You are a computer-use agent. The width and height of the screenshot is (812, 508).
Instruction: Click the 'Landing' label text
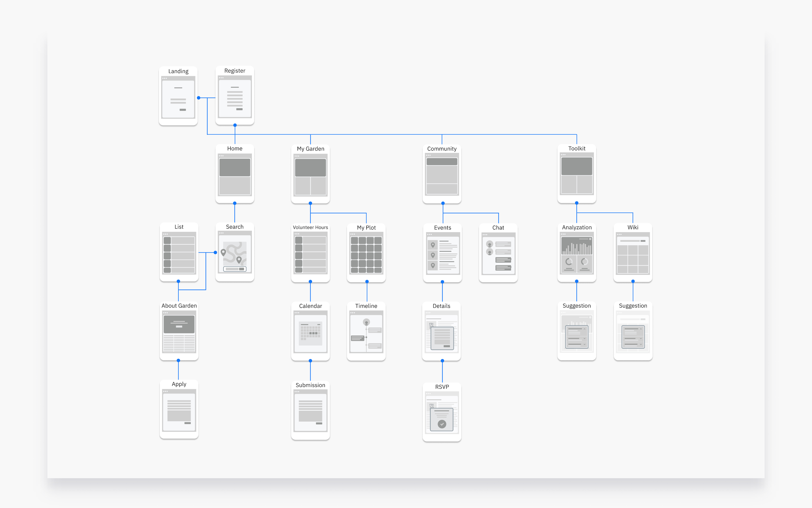click(x=178, y=71)
